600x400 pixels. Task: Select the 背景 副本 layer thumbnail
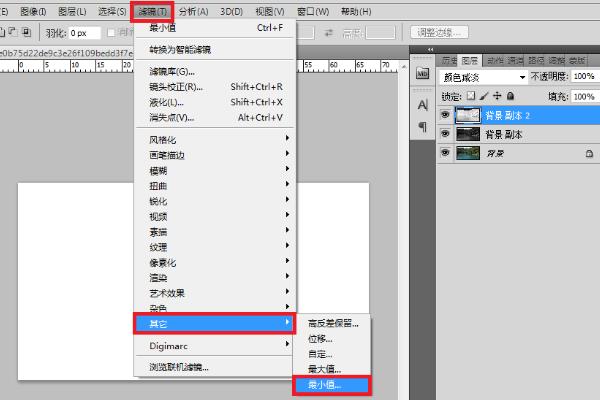tap(468, 134)
